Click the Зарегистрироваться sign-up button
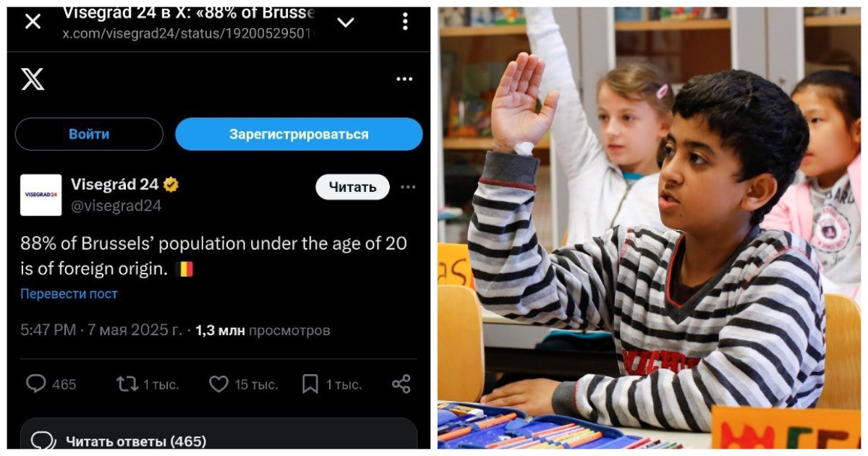The image size is (868, 456). (x=299, y=134)
